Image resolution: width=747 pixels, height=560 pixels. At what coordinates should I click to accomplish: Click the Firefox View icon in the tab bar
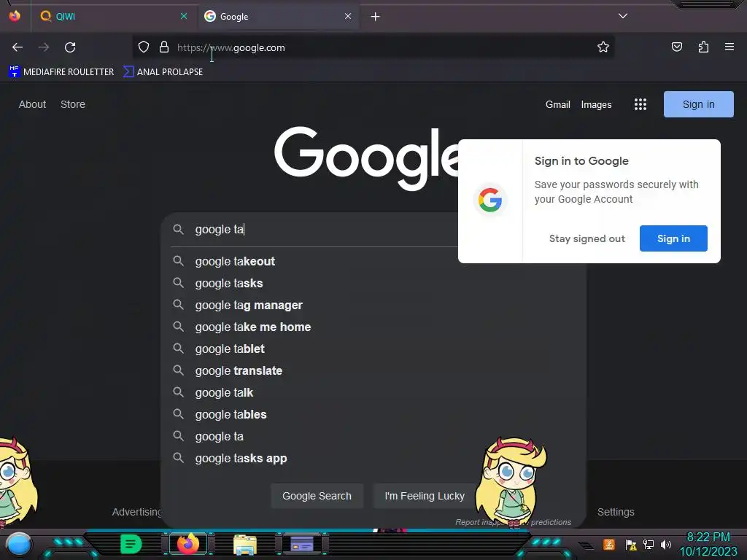click(x=15, y=16)
